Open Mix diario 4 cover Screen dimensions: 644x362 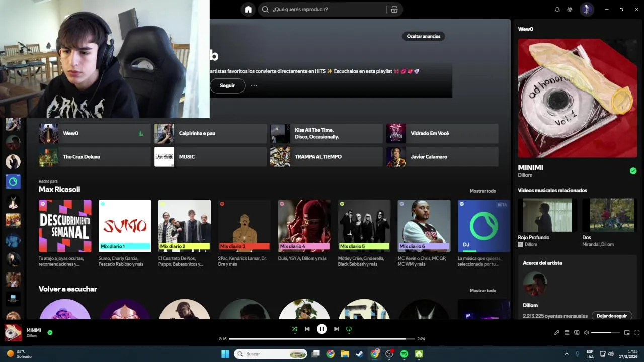pyautogui.click(x=304, y=226)
